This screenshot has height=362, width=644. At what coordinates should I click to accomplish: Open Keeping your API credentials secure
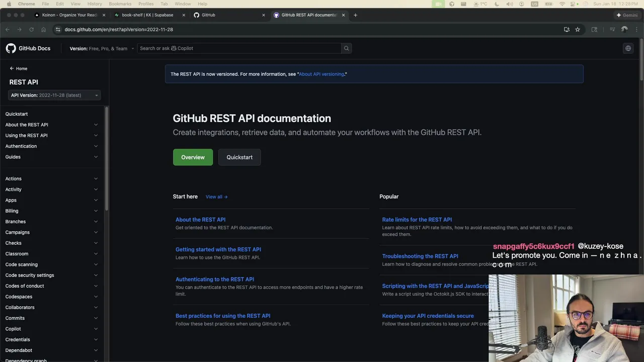(428, 316)
